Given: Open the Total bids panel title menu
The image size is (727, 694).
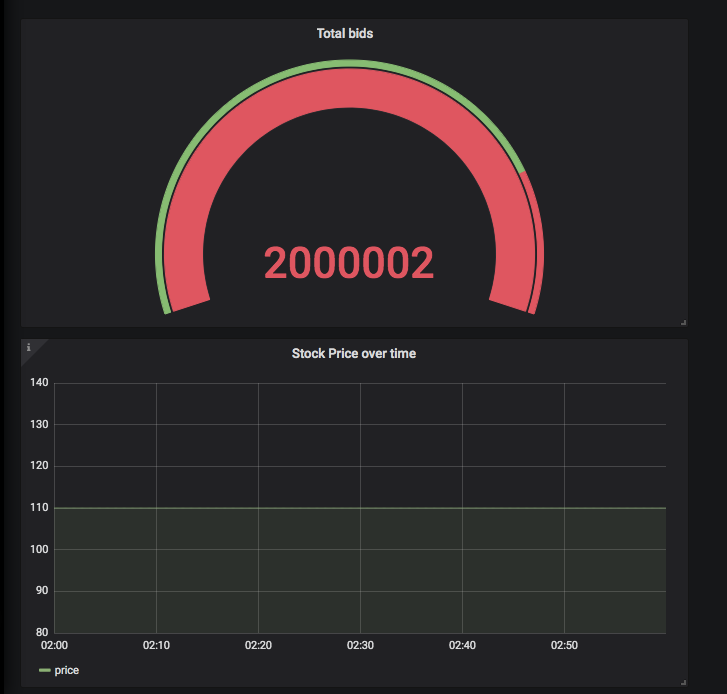Looking at the screenshot, I should [345, 34].
